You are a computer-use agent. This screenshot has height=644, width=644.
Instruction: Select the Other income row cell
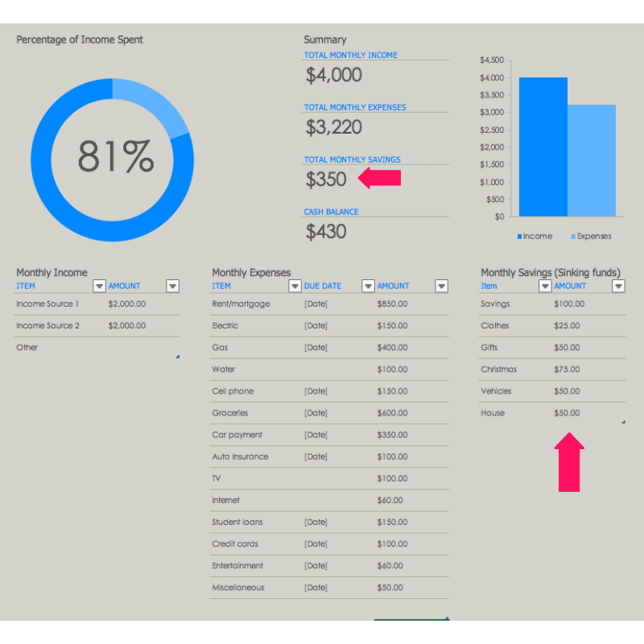27,348
